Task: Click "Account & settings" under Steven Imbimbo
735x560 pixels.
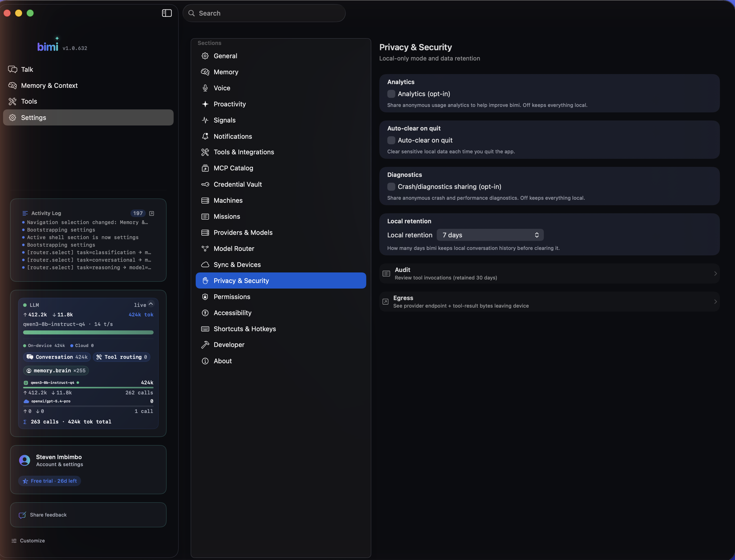Action: (59, 465)
